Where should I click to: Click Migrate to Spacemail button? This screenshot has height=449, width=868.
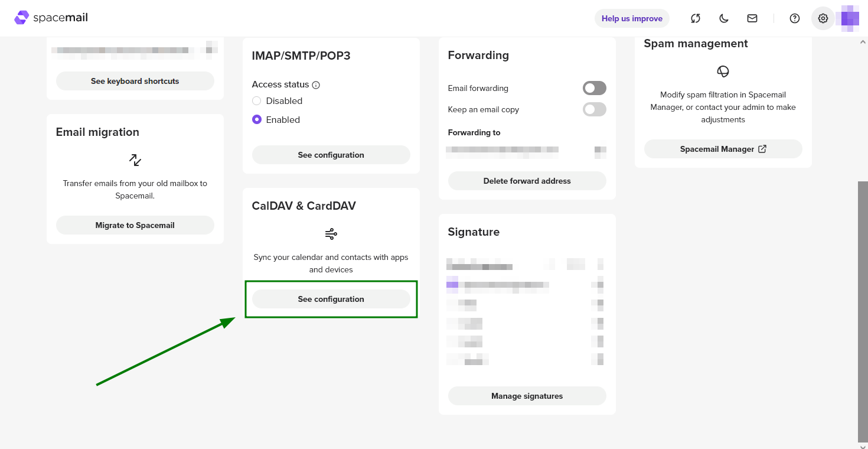[x=135, y=225]
